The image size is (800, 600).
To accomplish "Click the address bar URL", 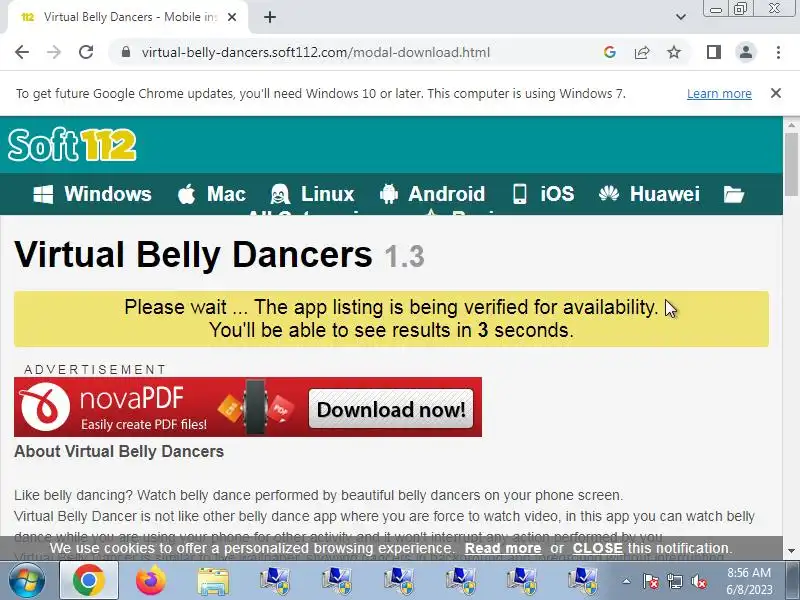I will (315, 52).
